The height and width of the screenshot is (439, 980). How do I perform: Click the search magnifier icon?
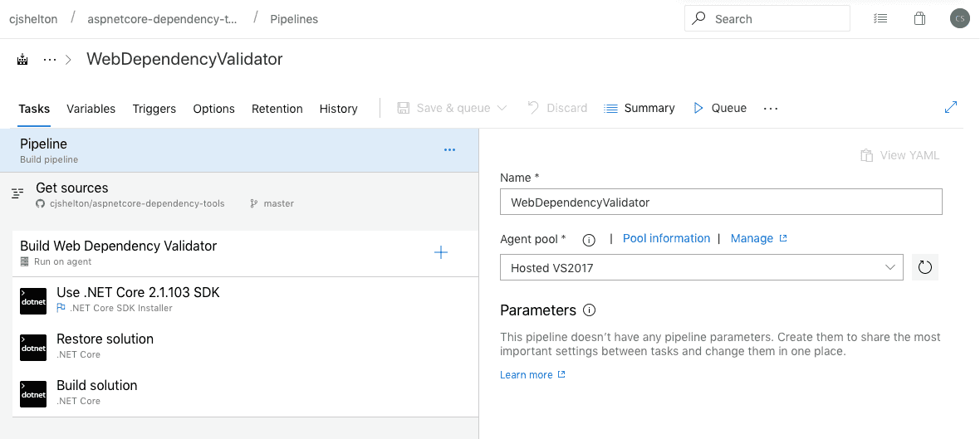point(698,19)
